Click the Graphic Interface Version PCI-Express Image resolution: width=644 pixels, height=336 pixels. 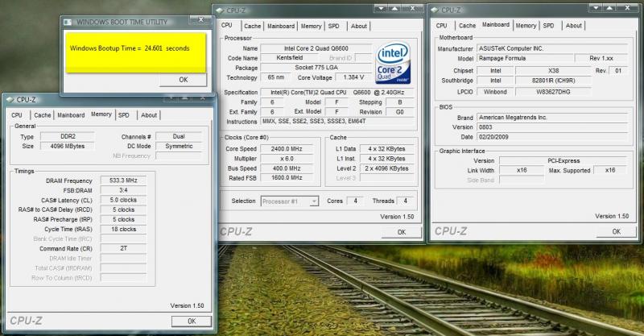coord(563,161)
